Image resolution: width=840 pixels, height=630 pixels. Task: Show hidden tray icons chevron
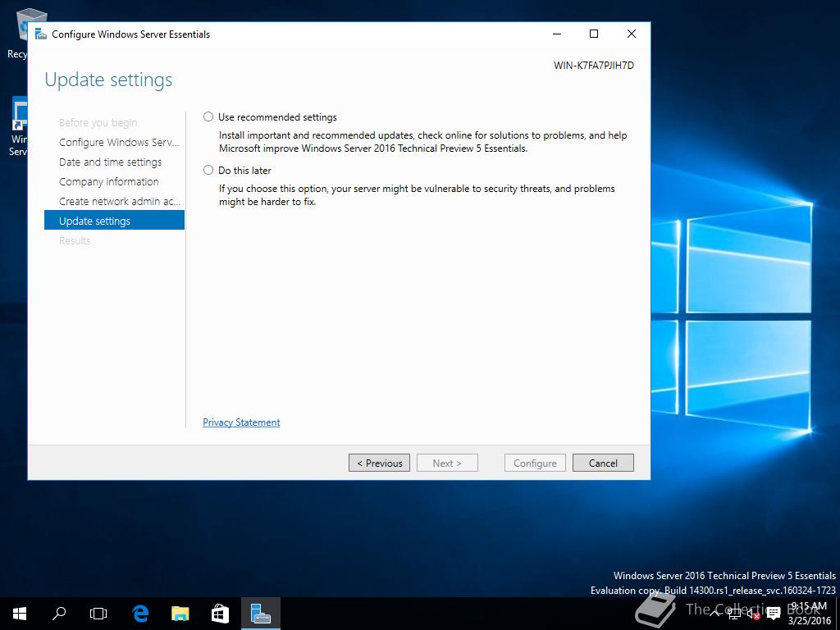click(x=714, y=614)
